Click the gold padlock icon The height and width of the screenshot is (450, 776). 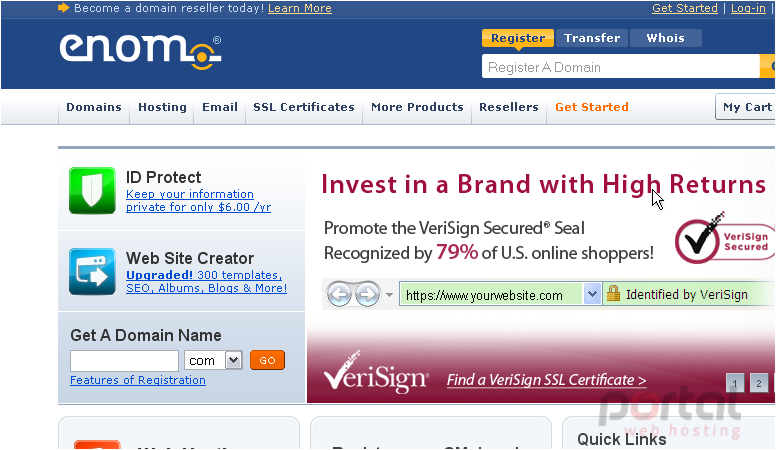[x=613, y=293]
